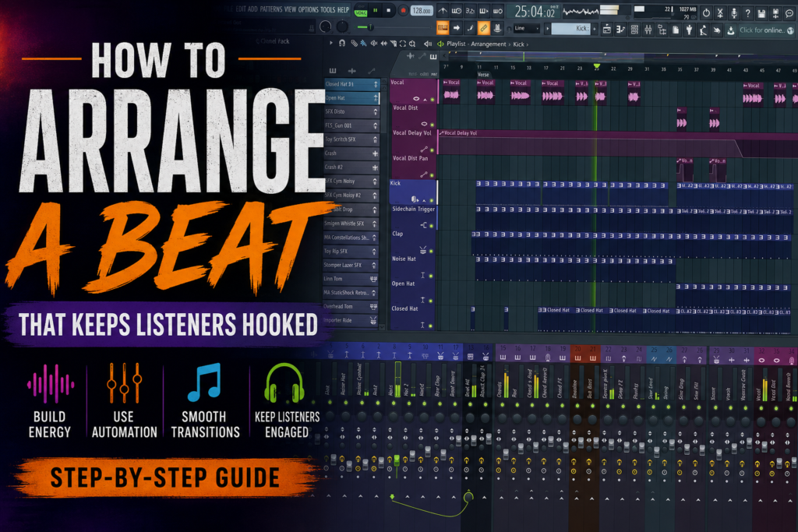Toggle wait for input before recording
The width and height of the screenshot is (798, 532).
pos(457,11)
